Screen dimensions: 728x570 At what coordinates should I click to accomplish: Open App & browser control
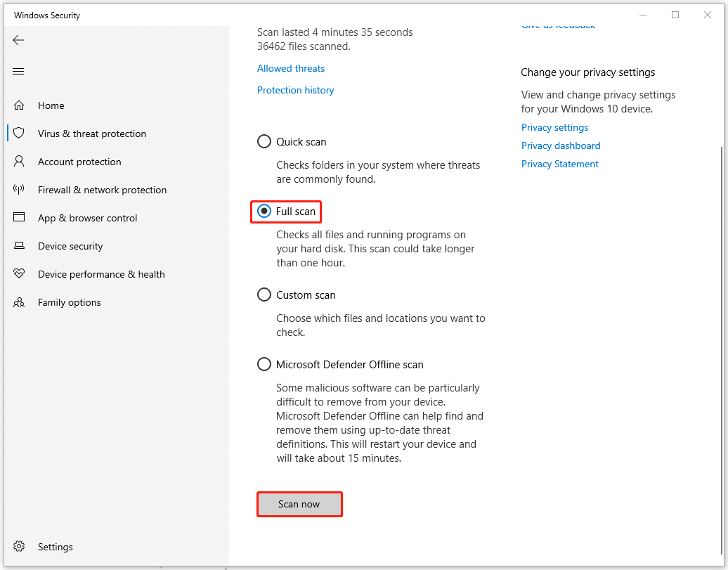coord(88,217)
